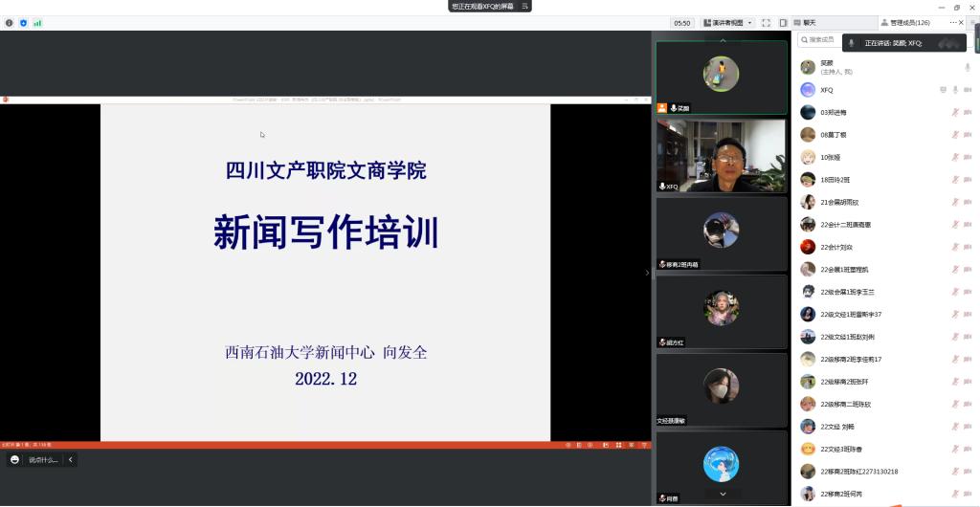
Task: Unmute microphone of XFQ in member list
Action: coord(955,90)
